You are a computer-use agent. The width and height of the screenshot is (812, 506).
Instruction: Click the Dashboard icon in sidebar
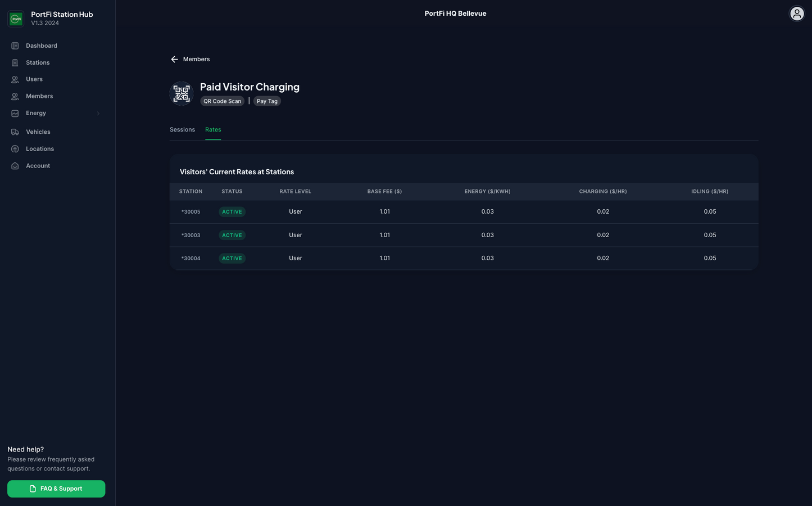15,46
